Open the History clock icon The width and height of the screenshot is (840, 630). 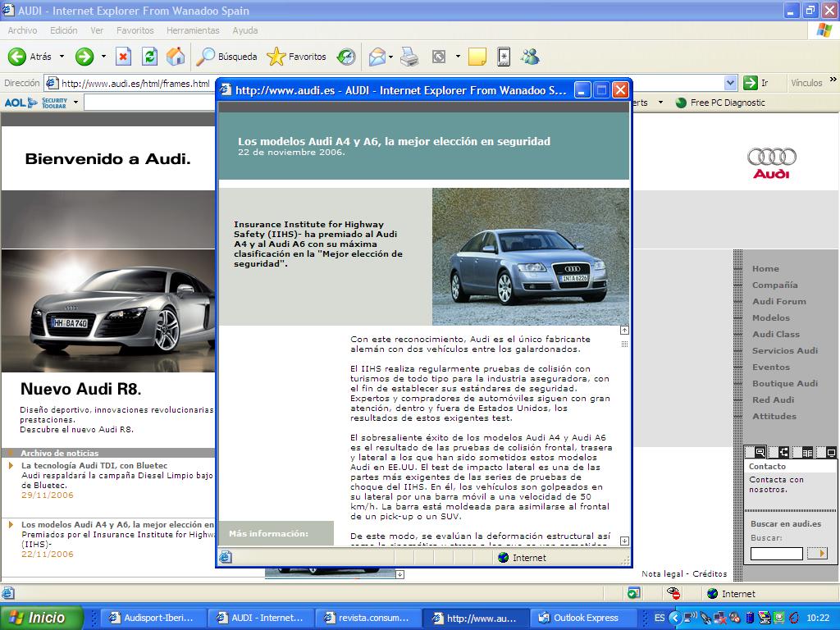point(346,57)
